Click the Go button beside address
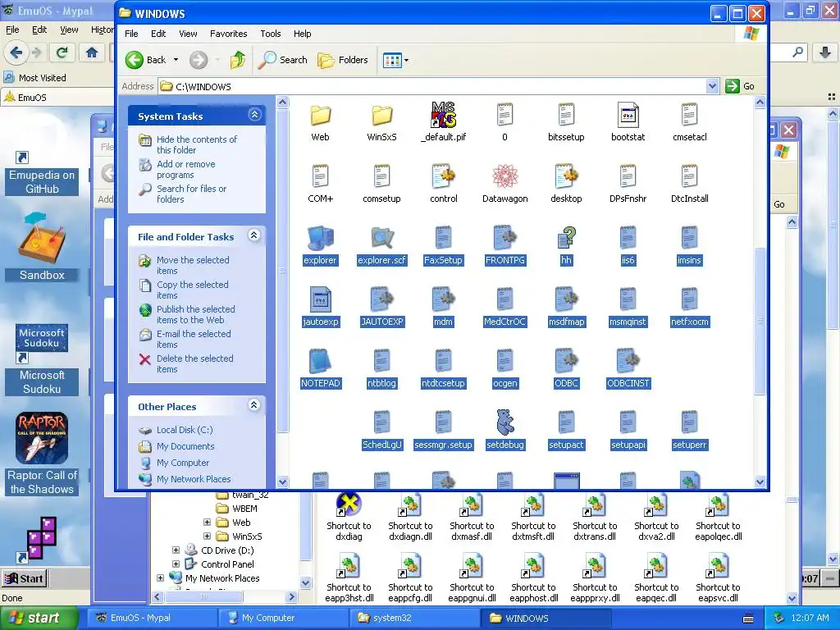Screen dimensions: 840x630 [x=741, y=85]
